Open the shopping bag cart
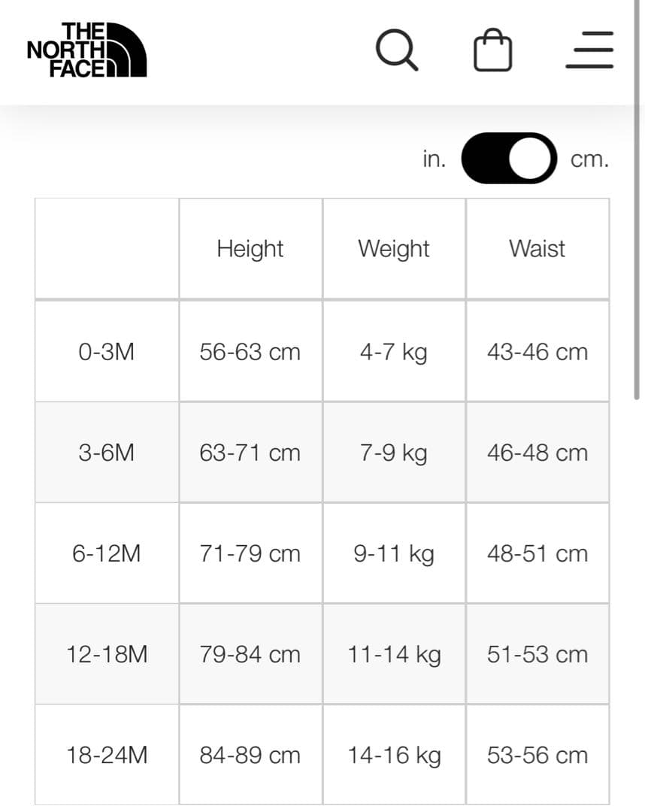This screenshot has width=645, height=812. point(493,50)
